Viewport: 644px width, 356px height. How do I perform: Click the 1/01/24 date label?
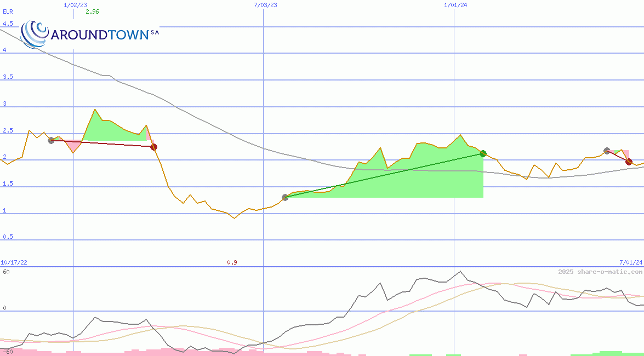coord(455,5)
